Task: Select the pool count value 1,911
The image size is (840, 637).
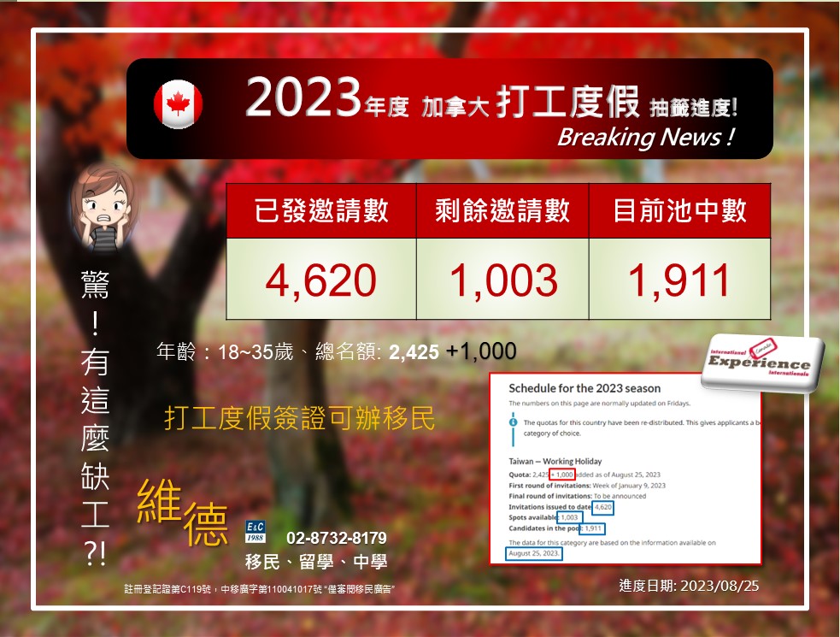Action: coord(678,280)
